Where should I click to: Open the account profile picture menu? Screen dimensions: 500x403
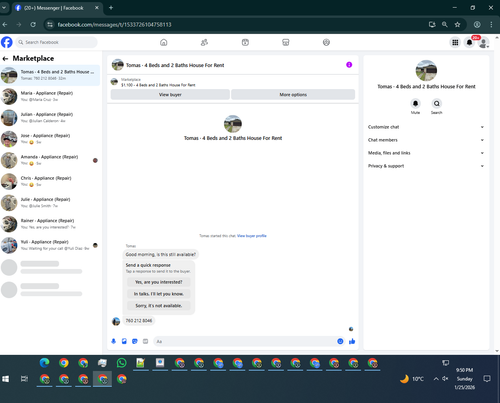(x=483, y=43)
